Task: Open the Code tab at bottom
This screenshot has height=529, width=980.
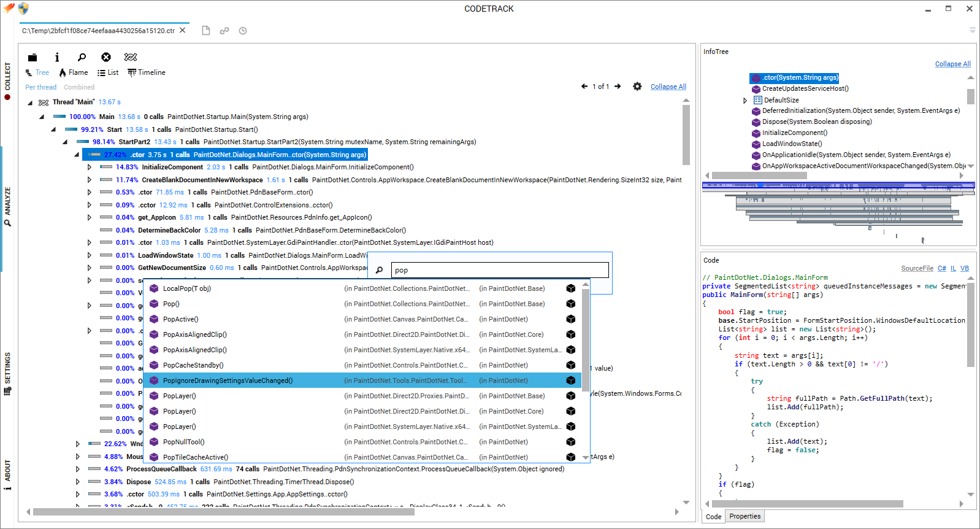Action: point(714,517)
